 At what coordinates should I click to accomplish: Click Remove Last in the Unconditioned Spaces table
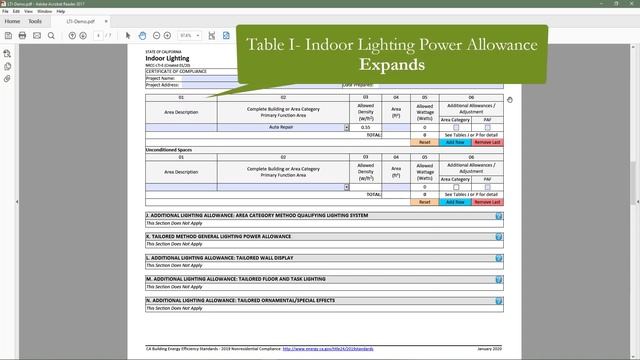coord(487,202)
